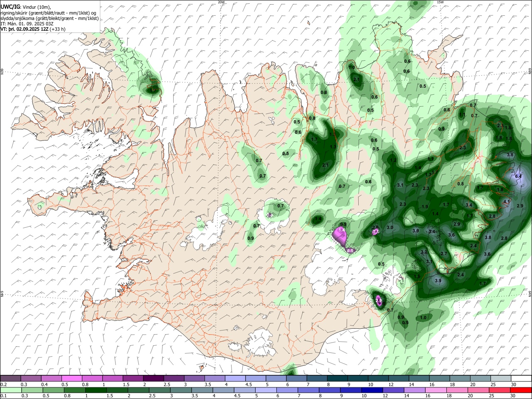
Task: Click the white 30 swatch in the top legend row
Action: (x=521, y=379)
